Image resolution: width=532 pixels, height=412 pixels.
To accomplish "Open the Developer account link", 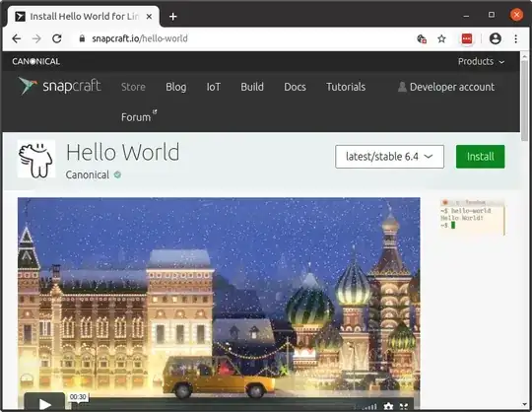I will (x=446, y=87).
